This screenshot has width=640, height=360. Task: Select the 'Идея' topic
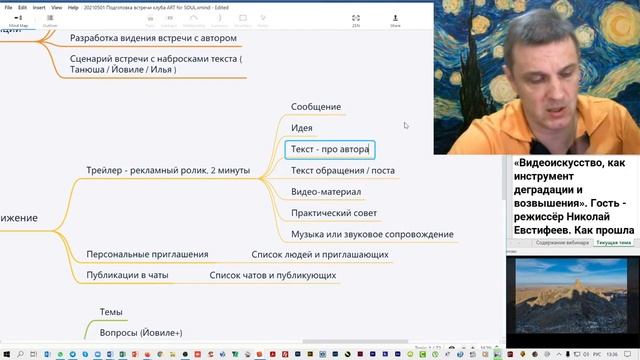coord(302,128)
